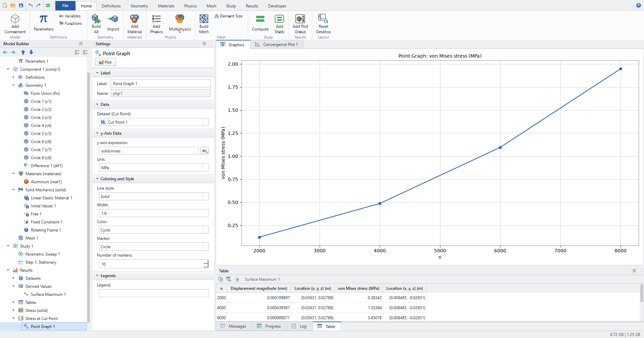The width and height of the screenshot is (644, 338).
Task: Click the Compute study icon
Action: [260, 19]
